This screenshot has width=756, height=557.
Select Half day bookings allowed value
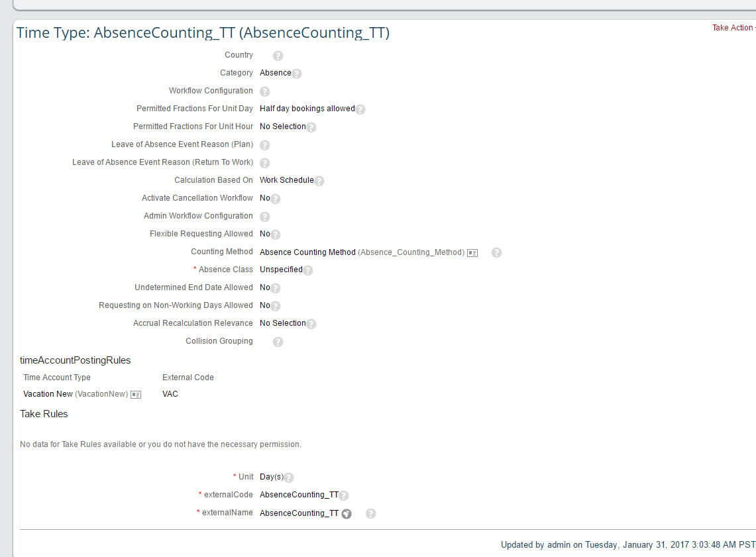pos(307,109)
